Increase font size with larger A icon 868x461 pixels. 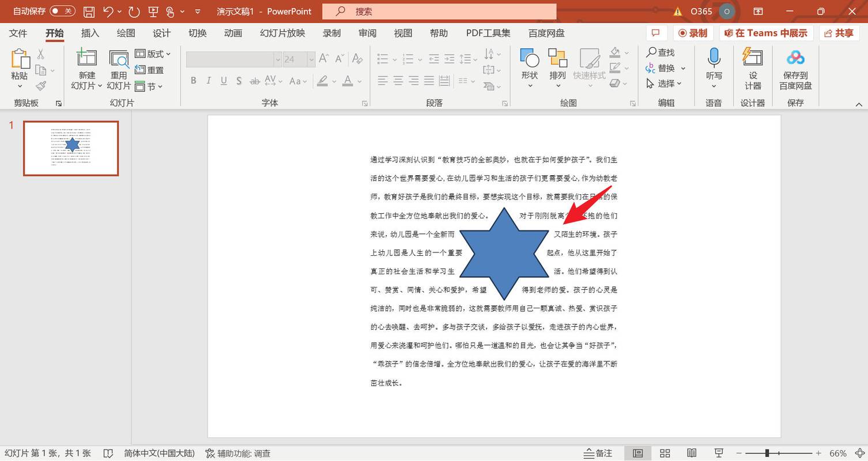tap(324, 58)
